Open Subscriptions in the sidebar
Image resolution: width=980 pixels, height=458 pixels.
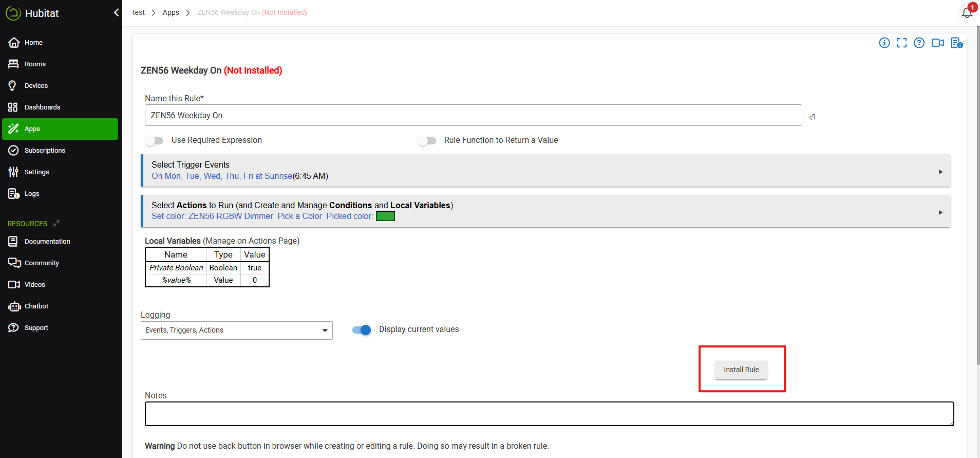60,151
